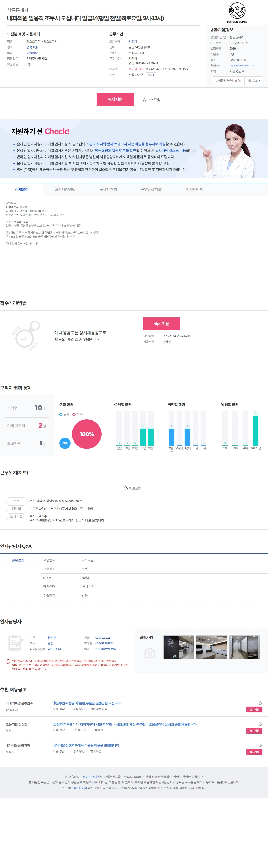268x868 pixels.
Task: Click the 파트타임 고용형태 value
Action: [x=87, y=560]
